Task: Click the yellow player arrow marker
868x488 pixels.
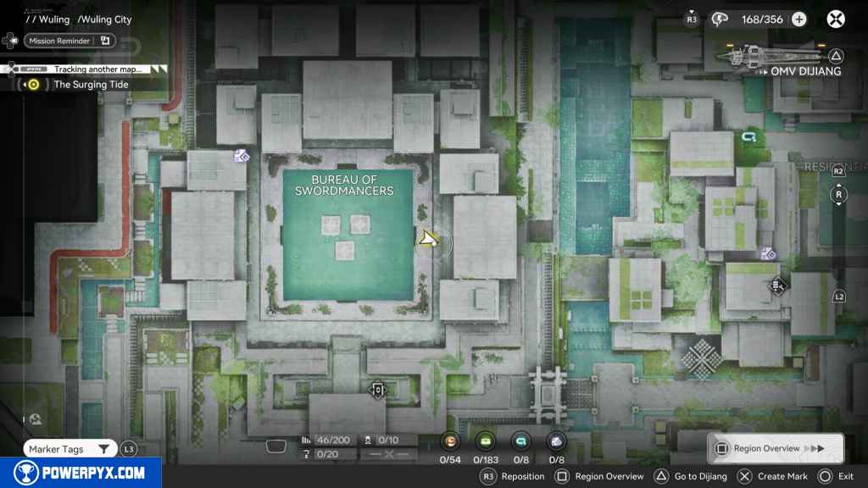Action: (428, 240)
